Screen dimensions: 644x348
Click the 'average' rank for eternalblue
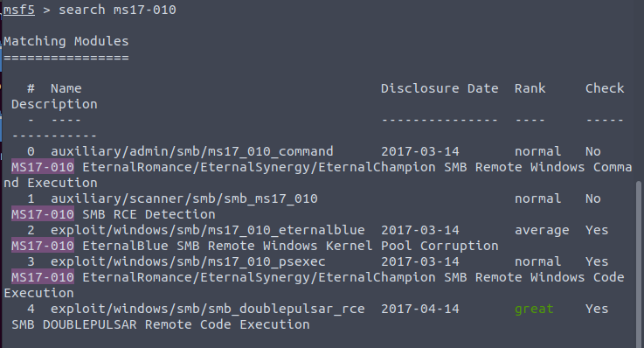click(542, 231)
